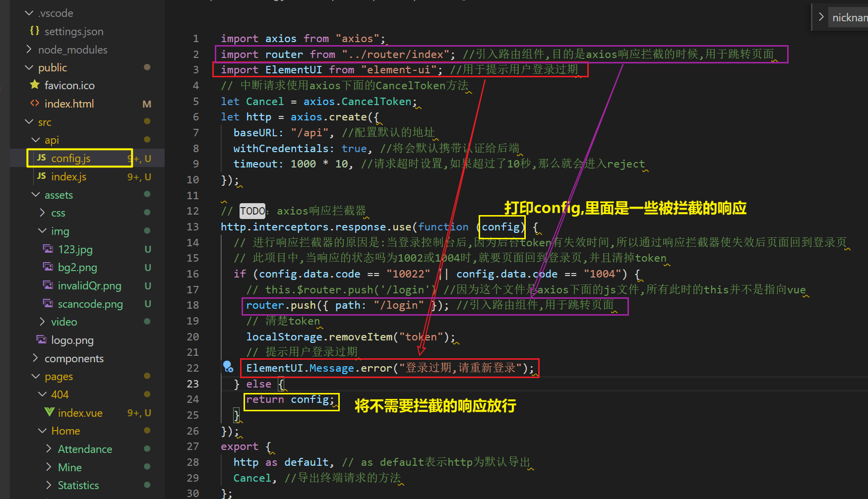Click the JS icon beside index.js
Screen dimensions: 868x499
pyautogui.click(x=41, y=176)
